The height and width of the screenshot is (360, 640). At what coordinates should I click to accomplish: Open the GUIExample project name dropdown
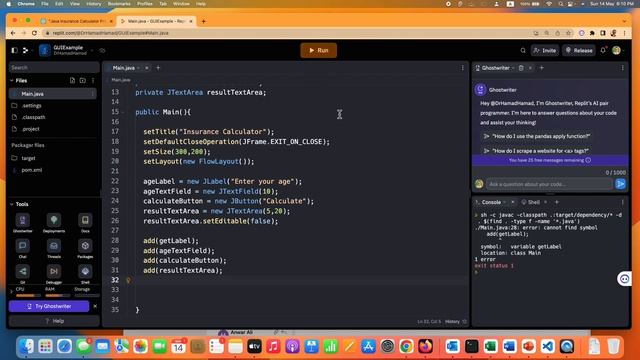click(x=92, y=50)
